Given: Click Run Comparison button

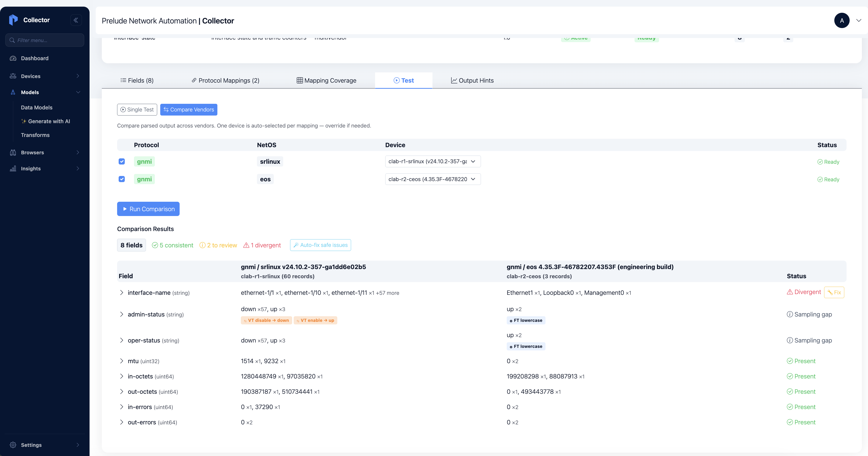Looking at the screenshot, I should click(x=148, y=209).
